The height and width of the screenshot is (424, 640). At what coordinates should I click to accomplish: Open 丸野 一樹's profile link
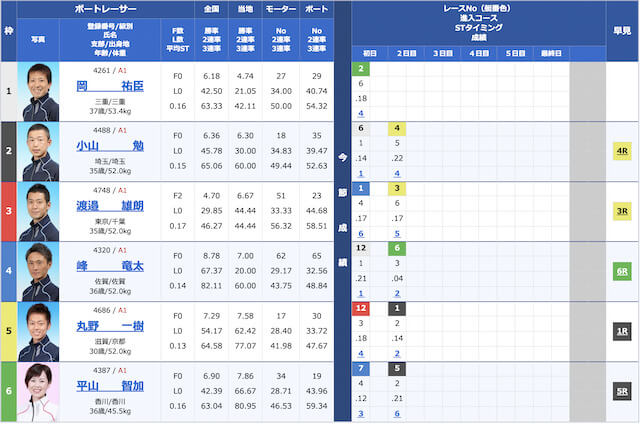point(109,326)
